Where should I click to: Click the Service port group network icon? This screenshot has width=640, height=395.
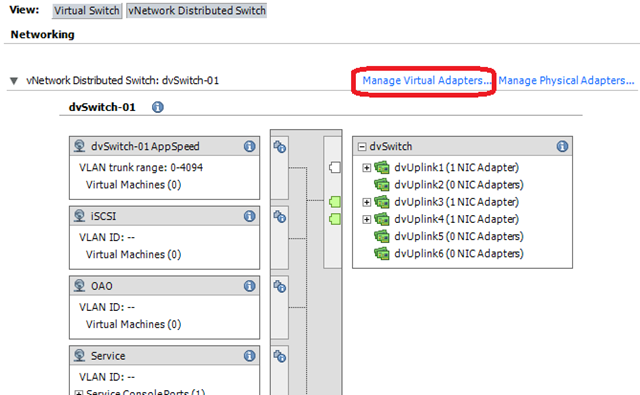(79, 355)
